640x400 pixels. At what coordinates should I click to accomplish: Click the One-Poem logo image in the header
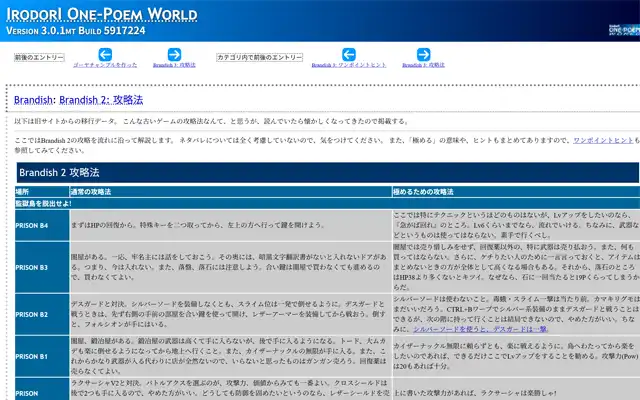tap(624, 30)
